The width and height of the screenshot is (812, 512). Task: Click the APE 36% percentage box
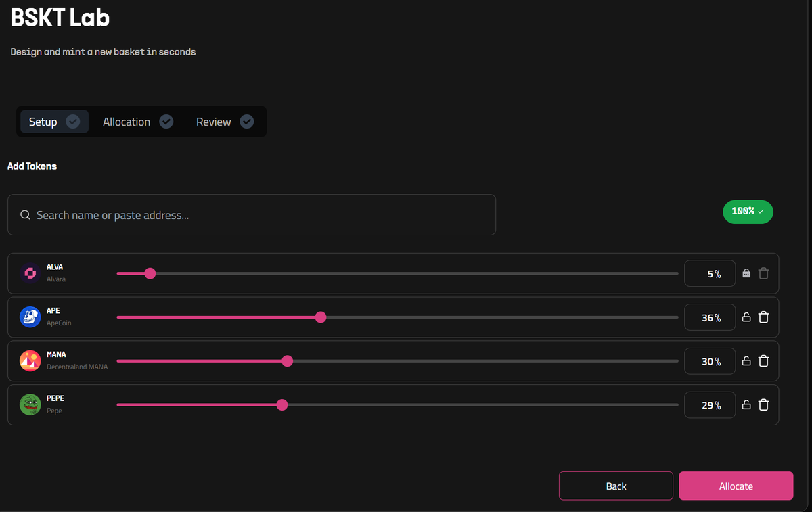[710, 317]
